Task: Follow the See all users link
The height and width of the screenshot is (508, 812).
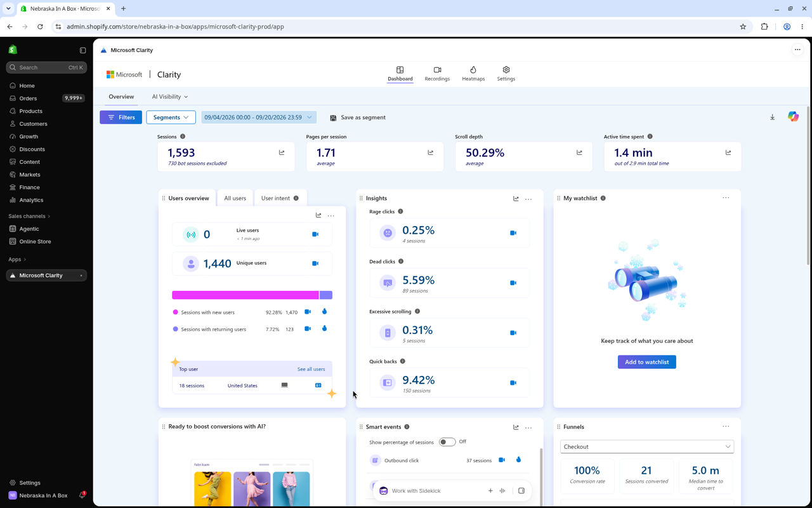Action: pos(311,369)
